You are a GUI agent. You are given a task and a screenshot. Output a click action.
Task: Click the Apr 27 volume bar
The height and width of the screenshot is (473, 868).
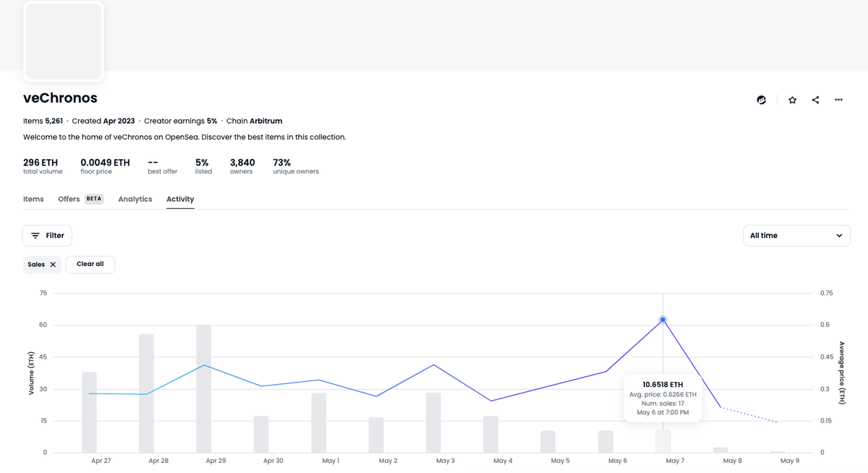pyautogui.click(x=89, y=412)
